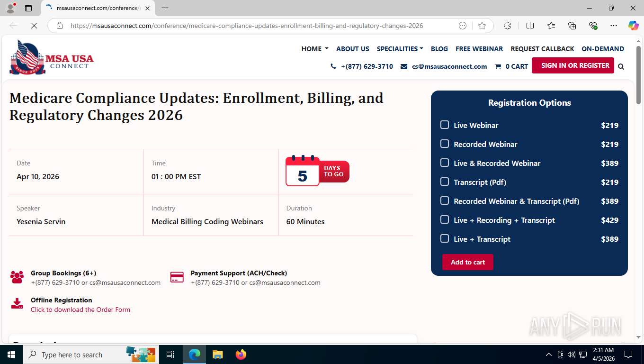644x364 pixels.
Task: Open Collections in Edge toolbar
Action: [x=572, y=26]
